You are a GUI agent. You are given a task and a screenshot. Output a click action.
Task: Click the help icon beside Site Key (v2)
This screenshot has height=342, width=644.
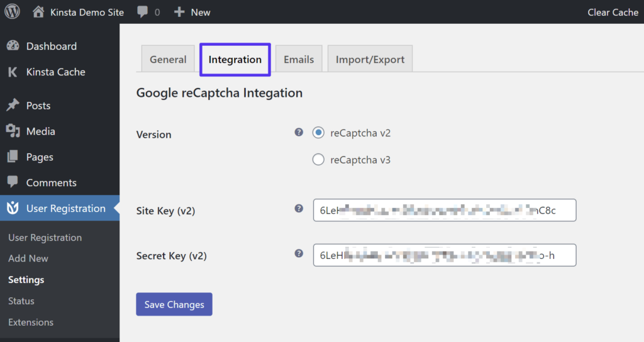(299, 209)
